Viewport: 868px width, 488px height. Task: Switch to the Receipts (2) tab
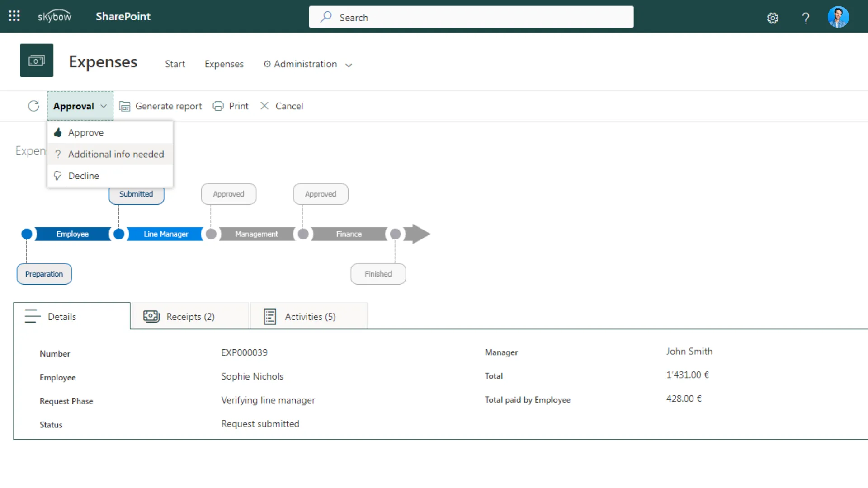click(x=189, y=316)
